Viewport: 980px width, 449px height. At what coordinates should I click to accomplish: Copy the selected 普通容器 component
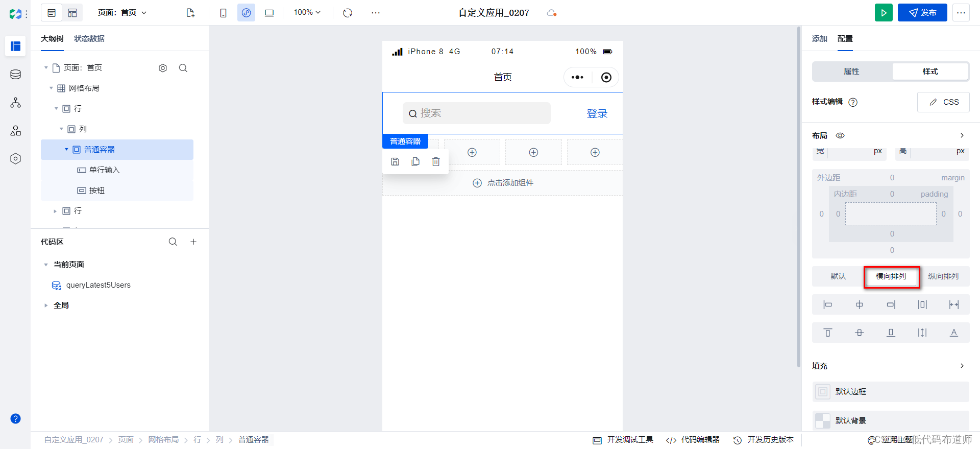tap(415, 161)
